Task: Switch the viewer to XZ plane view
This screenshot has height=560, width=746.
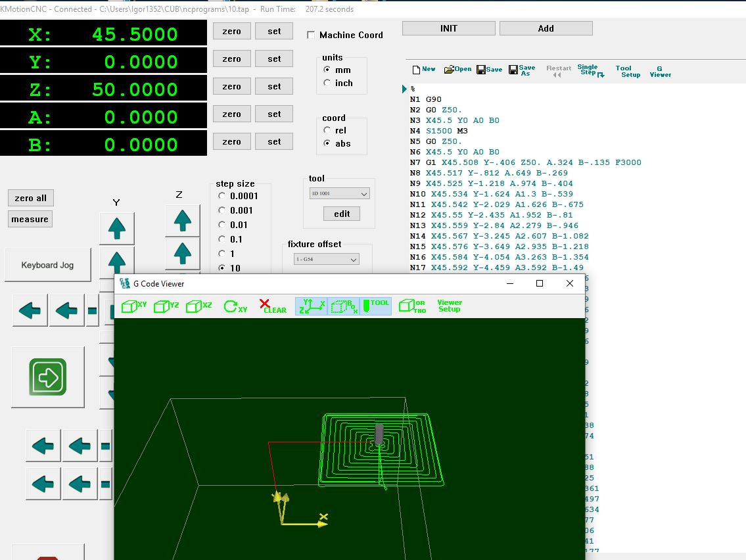Action: (198, 306)
